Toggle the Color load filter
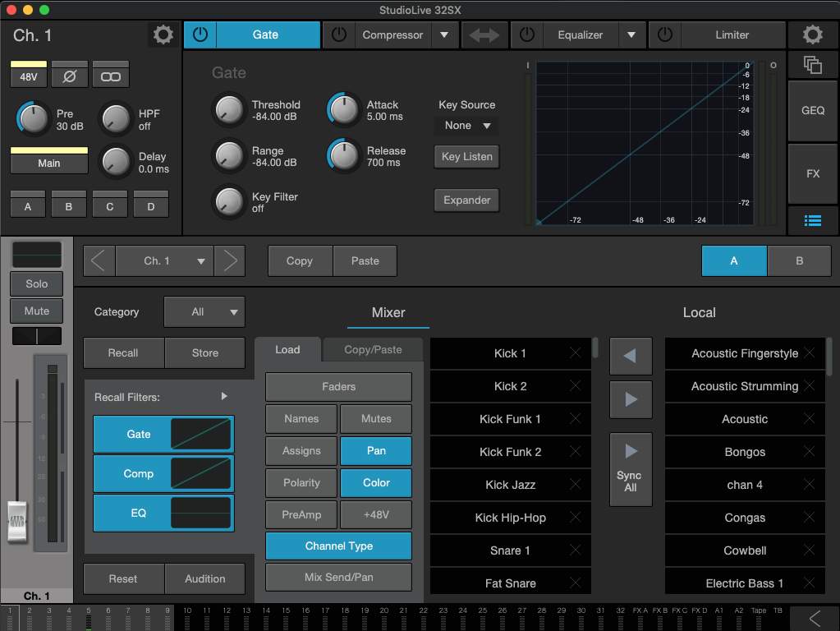This screenshot has height=631, width=840. tap(376, 483)
